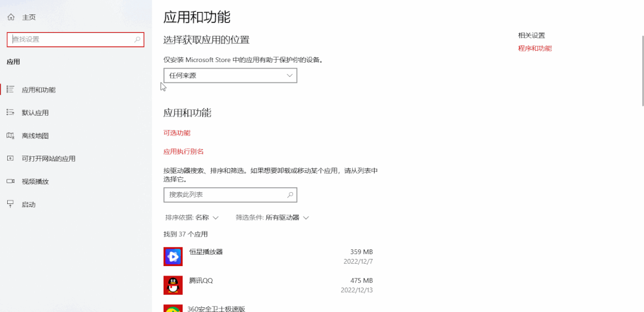644x312 pixels.
Task: Click the 2022/12/7 install date
Action: (x=358, y=261)
